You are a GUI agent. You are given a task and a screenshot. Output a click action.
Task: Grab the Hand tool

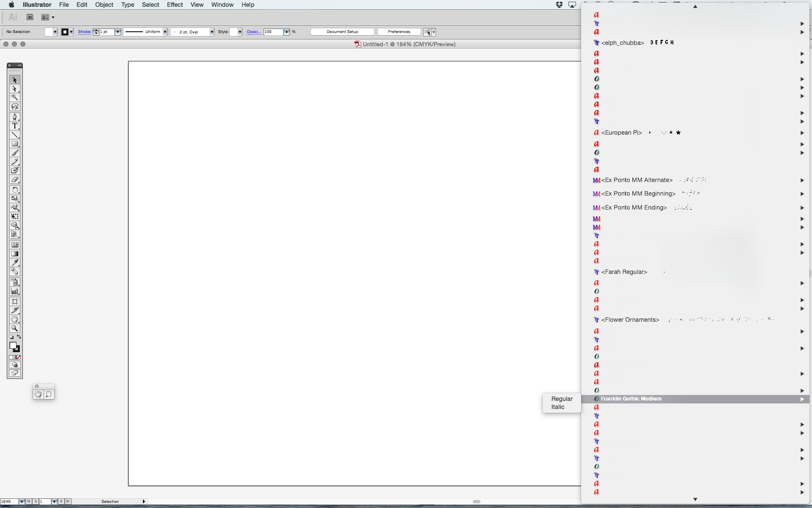pos(15,319)
